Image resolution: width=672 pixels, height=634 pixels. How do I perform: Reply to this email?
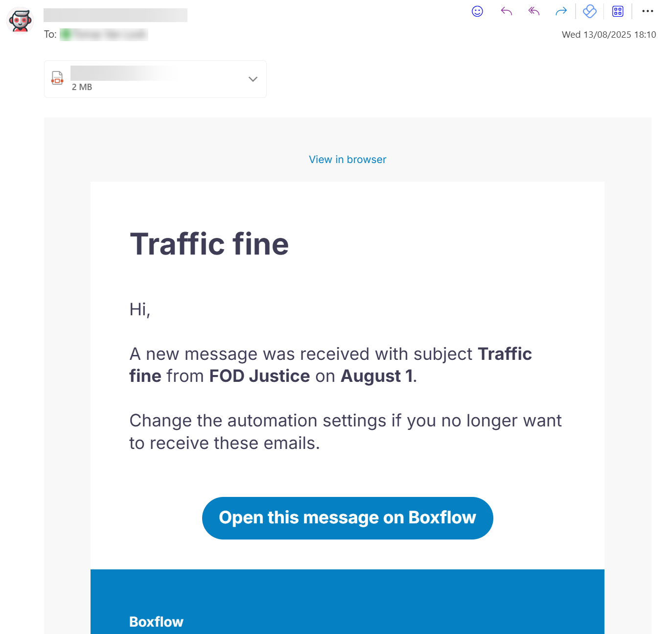tap(506, 11)
